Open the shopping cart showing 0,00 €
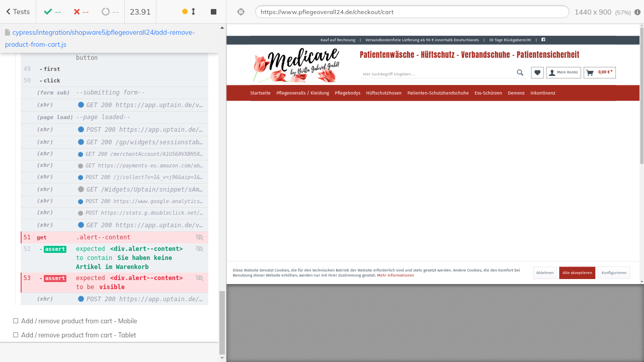 point(599,72)
